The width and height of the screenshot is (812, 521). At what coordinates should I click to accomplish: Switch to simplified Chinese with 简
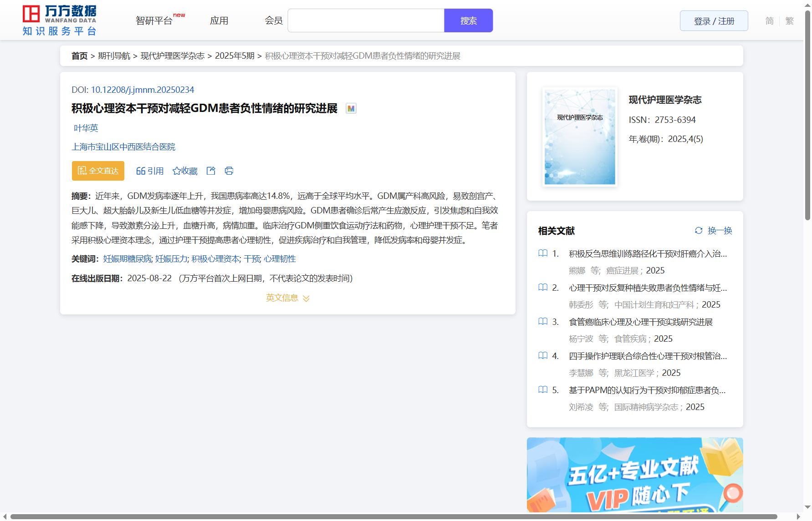pyautogui.click(x=769, y=21)
